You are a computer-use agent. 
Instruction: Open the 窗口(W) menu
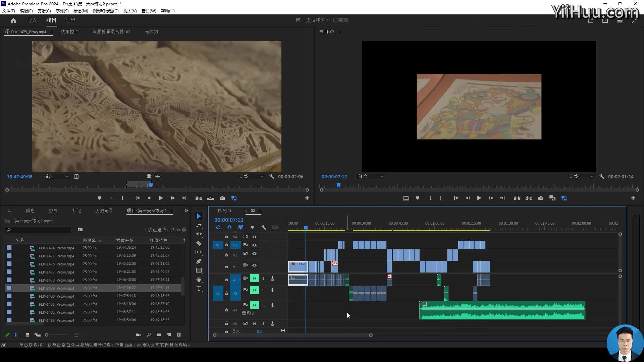(149, 11)
